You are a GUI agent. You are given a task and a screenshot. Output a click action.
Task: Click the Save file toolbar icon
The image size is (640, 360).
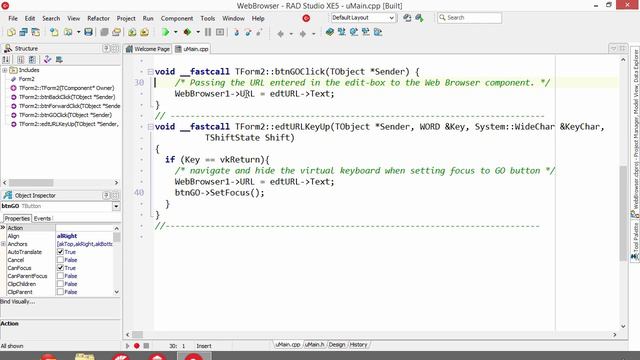(x=88, y=32)
